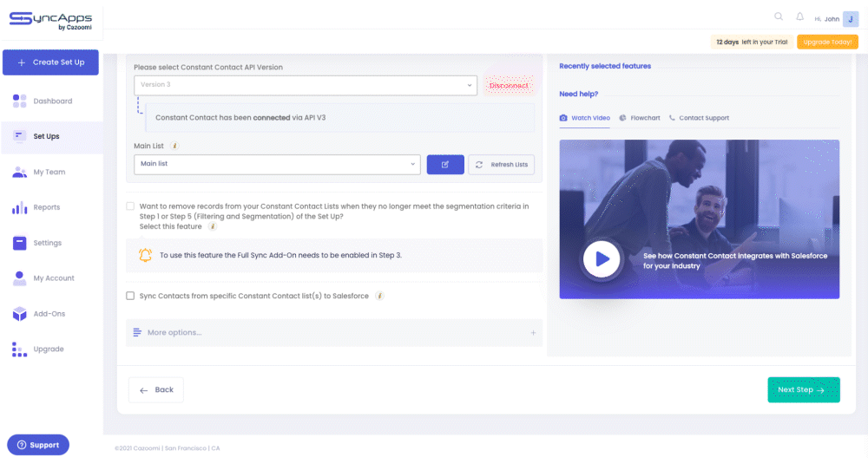Image resolution: width=868 pixels, height=470 pixels.
Task: Click the Need help? heading
Action: [578, 94]
